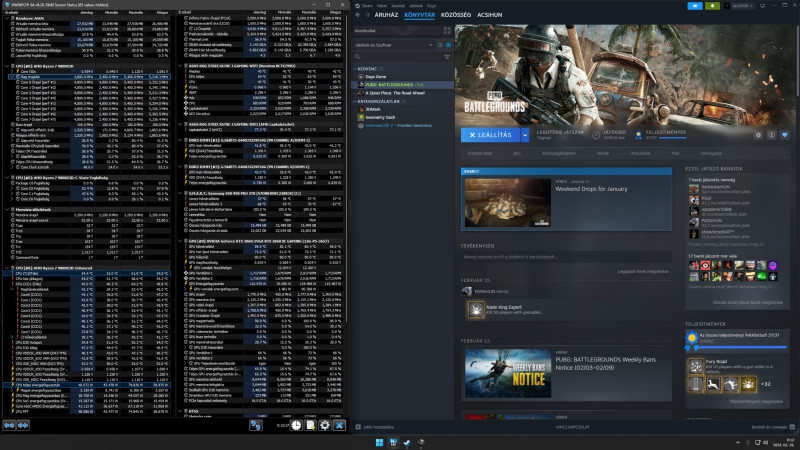Show recent activity clock icon in library filter

(440, 45)
